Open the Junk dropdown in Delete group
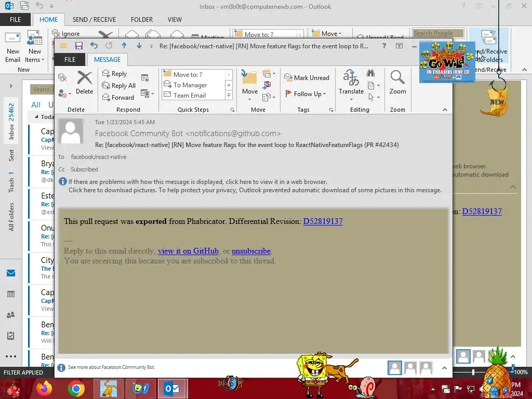This screenshot has width=532, height=399. click(x=64, y=94)
